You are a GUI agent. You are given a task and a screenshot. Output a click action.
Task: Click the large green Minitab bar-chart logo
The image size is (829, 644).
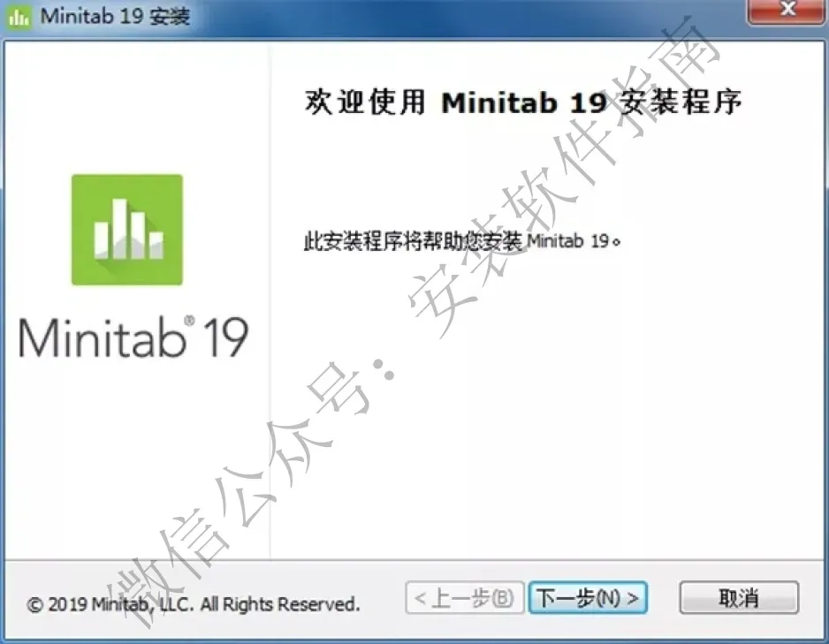click(127, 230)
